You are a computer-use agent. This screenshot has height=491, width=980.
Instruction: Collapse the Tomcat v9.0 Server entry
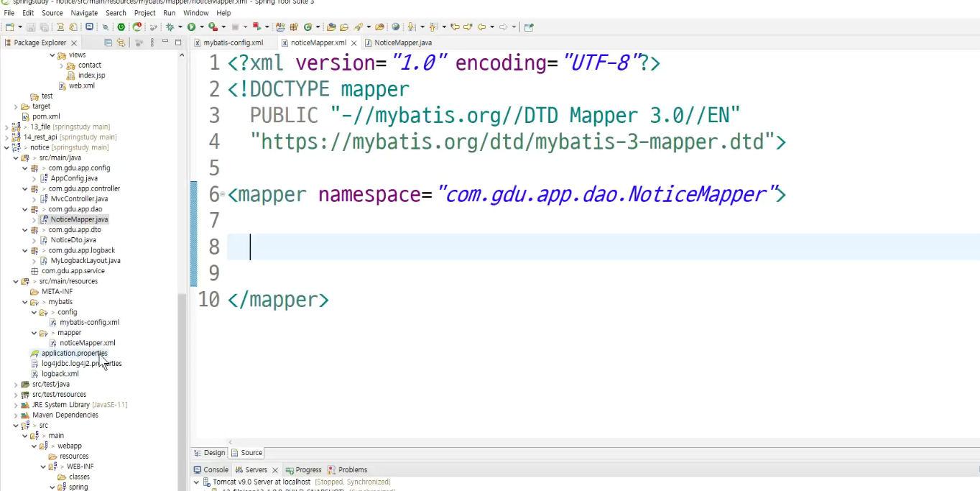tap(197, 482)
